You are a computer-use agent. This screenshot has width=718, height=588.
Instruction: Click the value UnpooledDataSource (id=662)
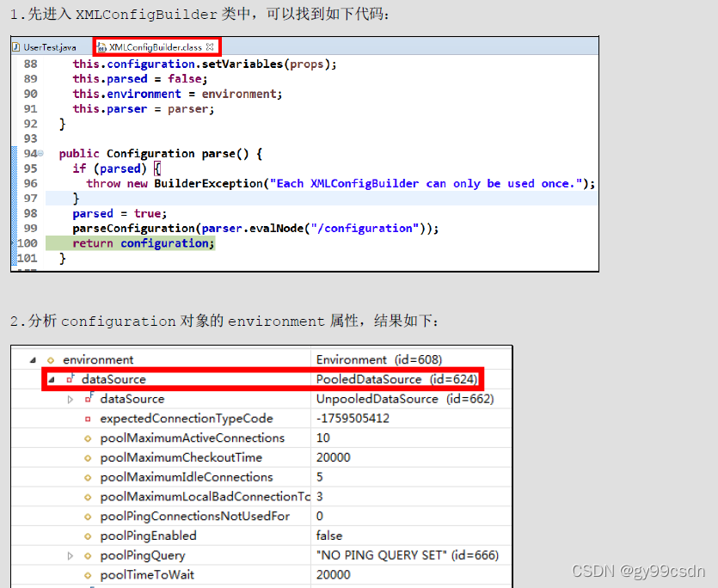(x=405, y=399)
